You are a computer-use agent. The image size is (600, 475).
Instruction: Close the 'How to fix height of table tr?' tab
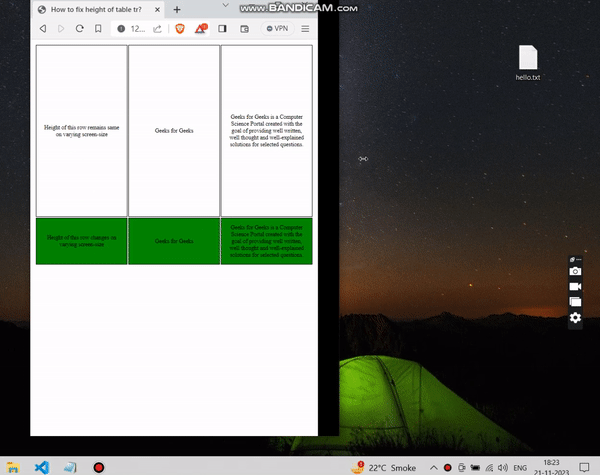[157, 10]
